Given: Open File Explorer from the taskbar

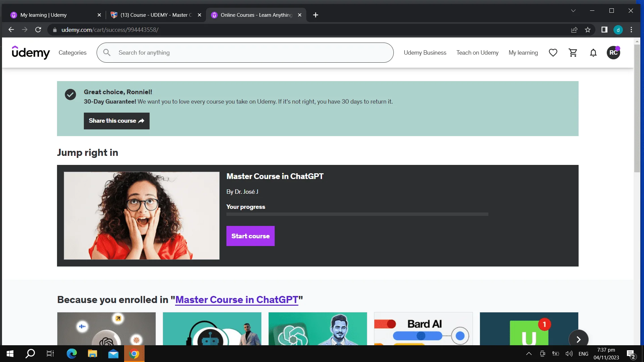Looking at the screenshot, I should coord(92,354).
